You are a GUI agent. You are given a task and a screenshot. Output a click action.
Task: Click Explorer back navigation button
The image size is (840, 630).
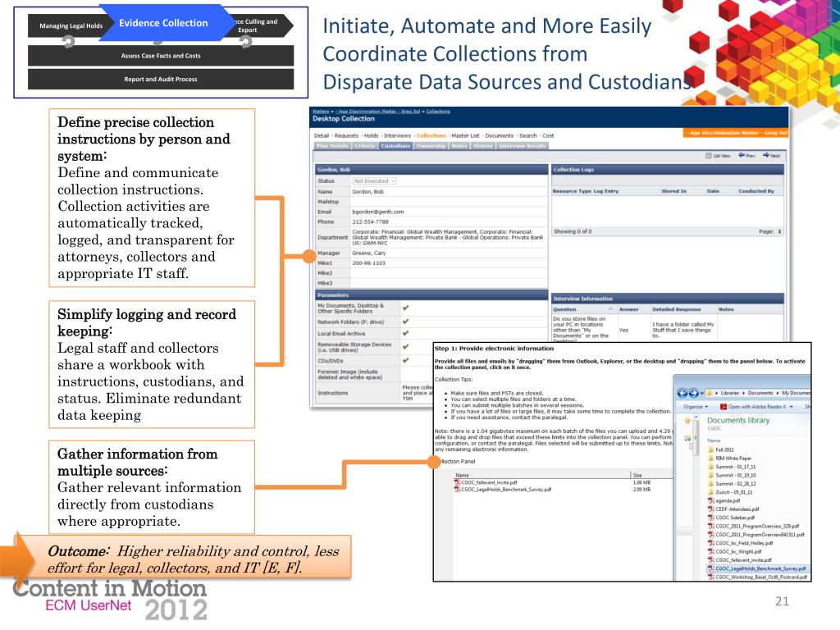pyautogui.click(x=682, y=393)
